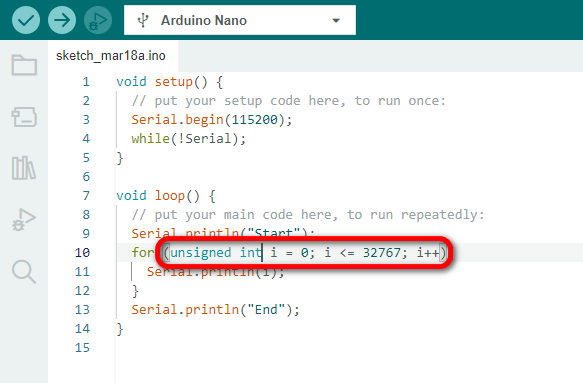583x383 pixels.
Task: Click the value 32767 in the for loop
Action: [381, 253]
